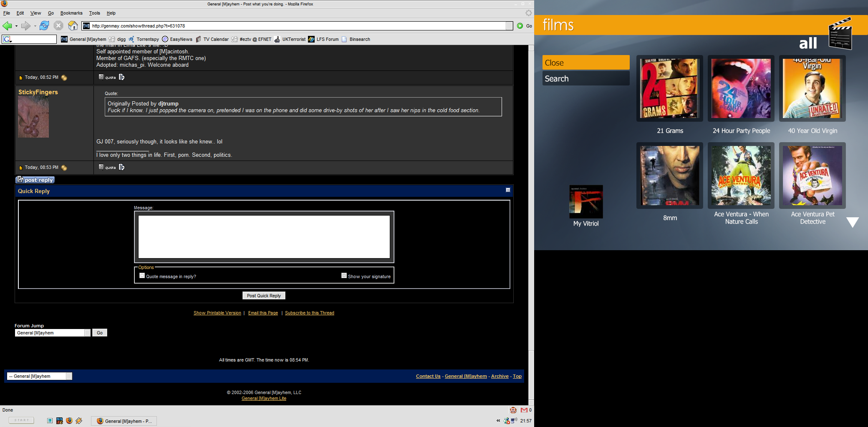Open the EasyNews bookmark

[x=177, y=39]
